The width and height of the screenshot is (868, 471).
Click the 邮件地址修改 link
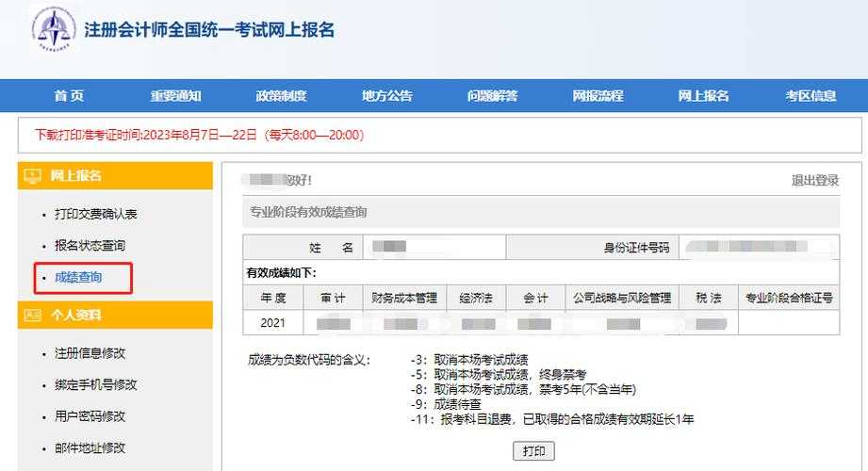(x=90, y=447)
